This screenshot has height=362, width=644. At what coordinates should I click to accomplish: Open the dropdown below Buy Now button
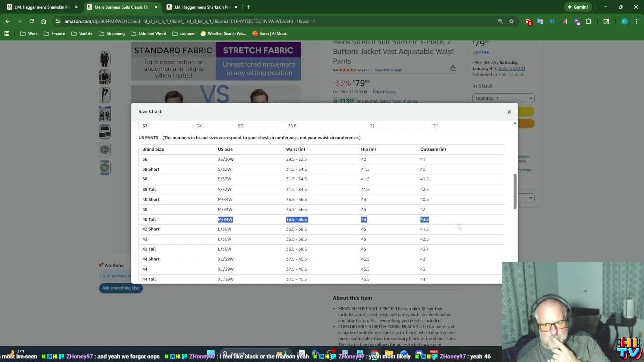530,198
